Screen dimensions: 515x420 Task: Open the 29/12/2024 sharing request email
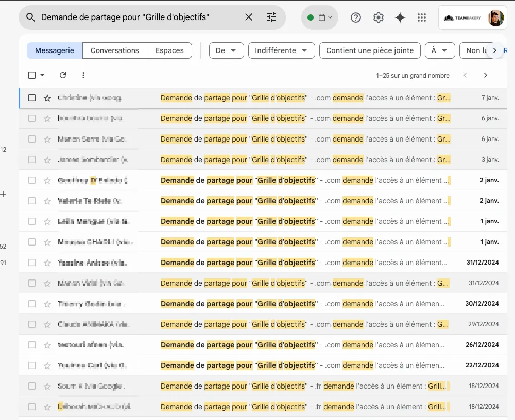(263, 324)
